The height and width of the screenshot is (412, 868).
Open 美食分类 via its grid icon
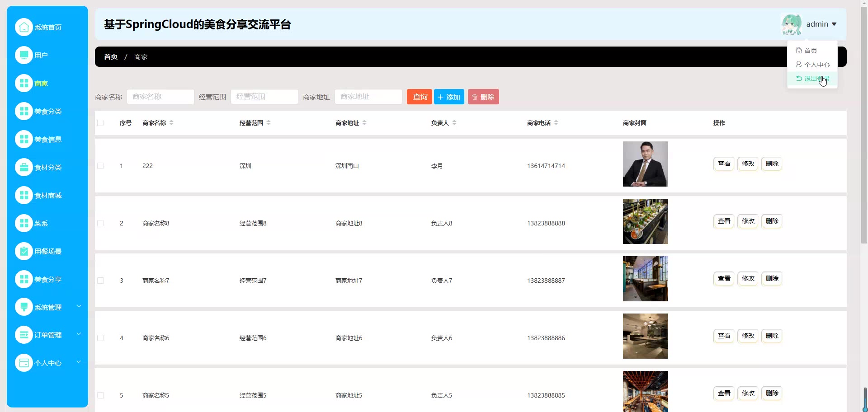24,111
